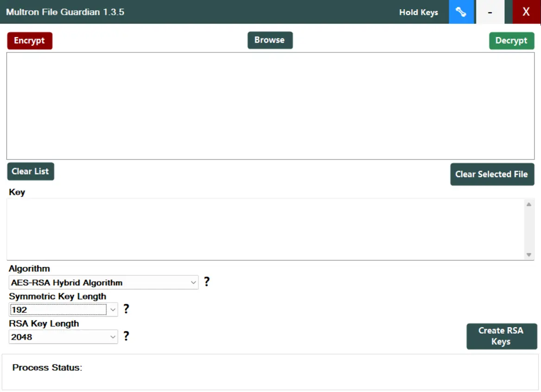
Task: Open help for Algorithm question mark
Action: 207,282
